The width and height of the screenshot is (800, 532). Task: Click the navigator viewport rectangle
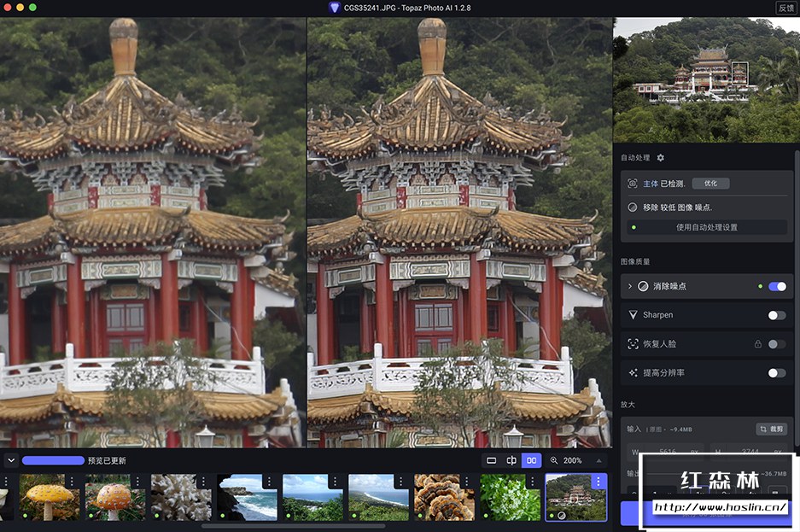tap(739, 73)
